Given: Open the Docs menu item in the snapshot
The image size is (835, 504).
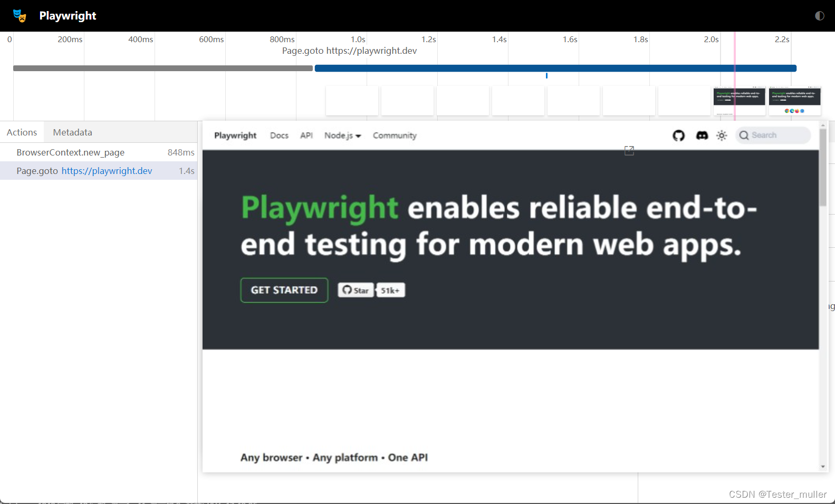Looking at the screenshot, I should click(279, 135).
